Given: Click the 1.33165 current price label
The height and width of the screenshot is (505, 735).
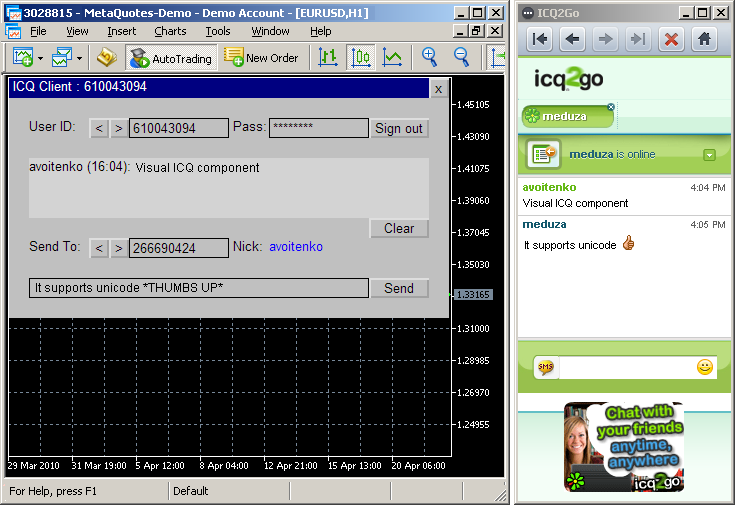Looking at the screenshot, I should 473,294.
